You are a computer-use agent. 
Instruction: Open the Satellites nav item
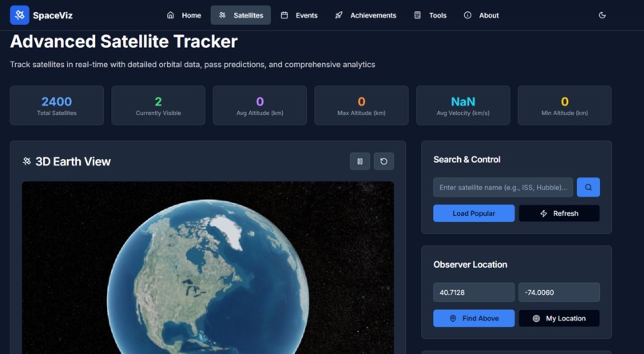241,15
